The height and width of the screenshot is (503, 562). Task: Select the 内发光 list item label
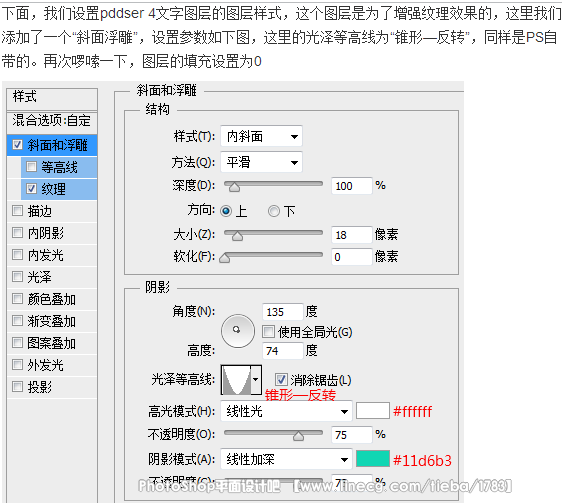click(46, 255)
